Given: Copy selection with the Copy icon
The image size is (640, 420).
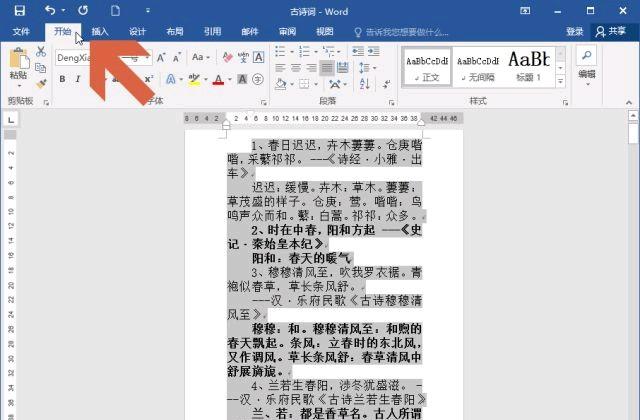Looking at the screenshot, I should 40,68.
